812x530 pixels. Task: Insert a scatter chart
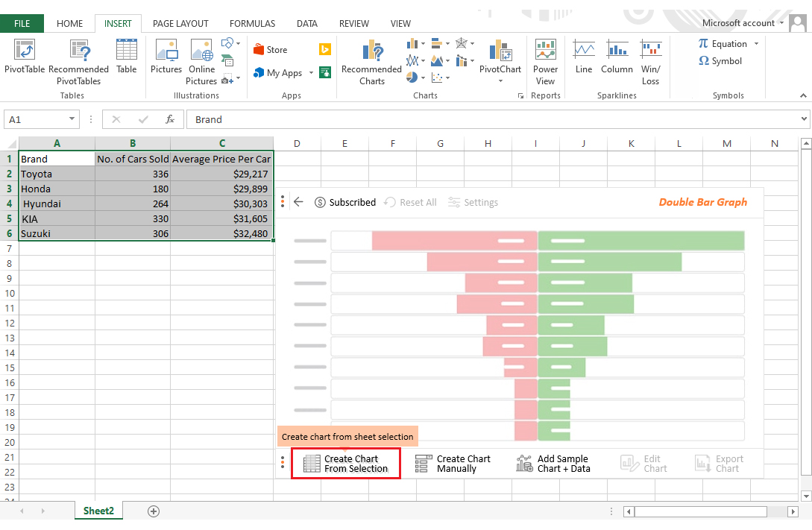(x=440, y=78)
